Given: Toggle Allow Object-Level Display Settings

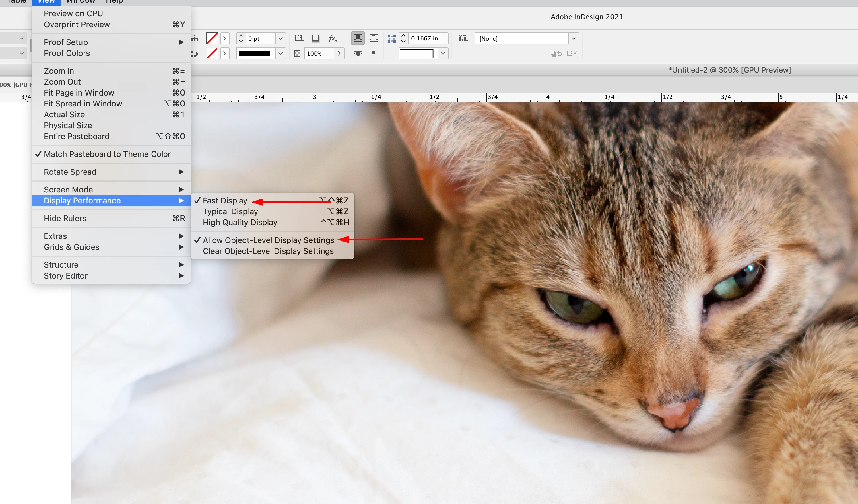Looking at the screenshot, I should coord(268,240).
